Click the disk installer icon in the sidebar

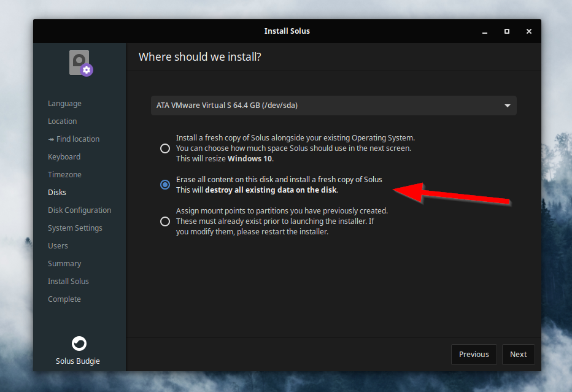pyautogui.click(x=81, y=63)
